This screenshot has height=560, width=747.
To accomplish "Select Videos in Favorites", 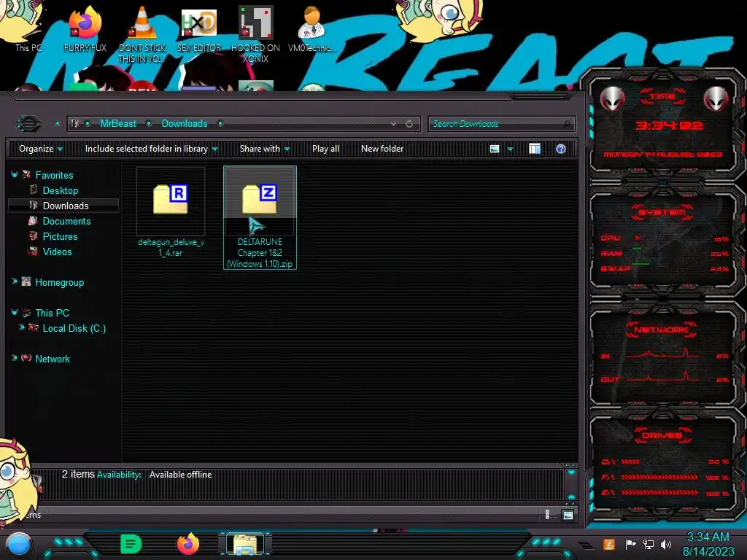I will [57, 252].
